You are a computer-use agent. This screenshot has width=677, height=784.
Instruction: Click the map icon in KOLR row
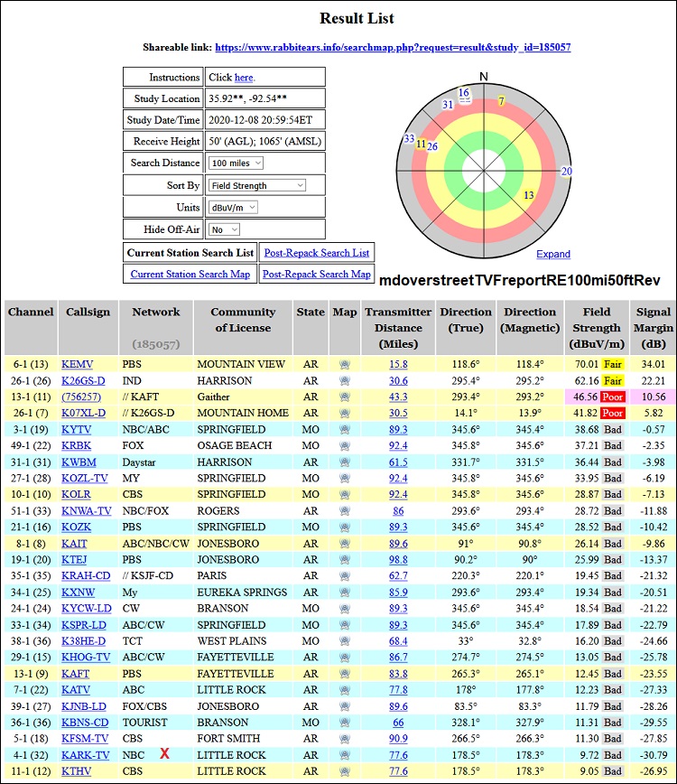point(344,495)
